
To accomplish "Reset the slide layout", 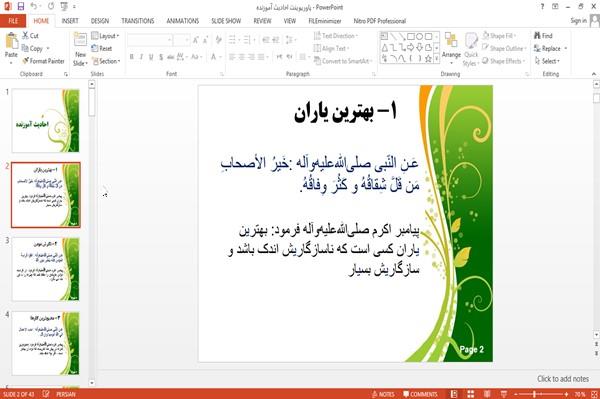I will click(x=102, y=48).
